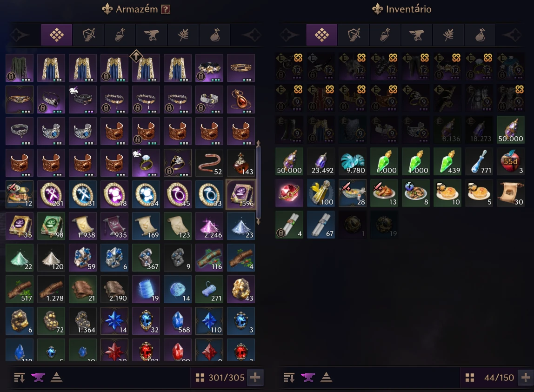Expand Inventário slots with plus button

click(525, 378)
